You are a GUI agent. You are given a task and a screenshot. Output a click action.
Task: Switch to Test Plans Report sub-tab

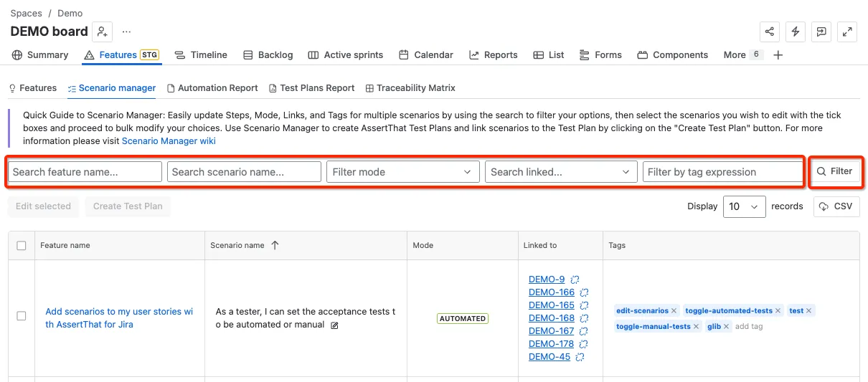click(312, 88)
